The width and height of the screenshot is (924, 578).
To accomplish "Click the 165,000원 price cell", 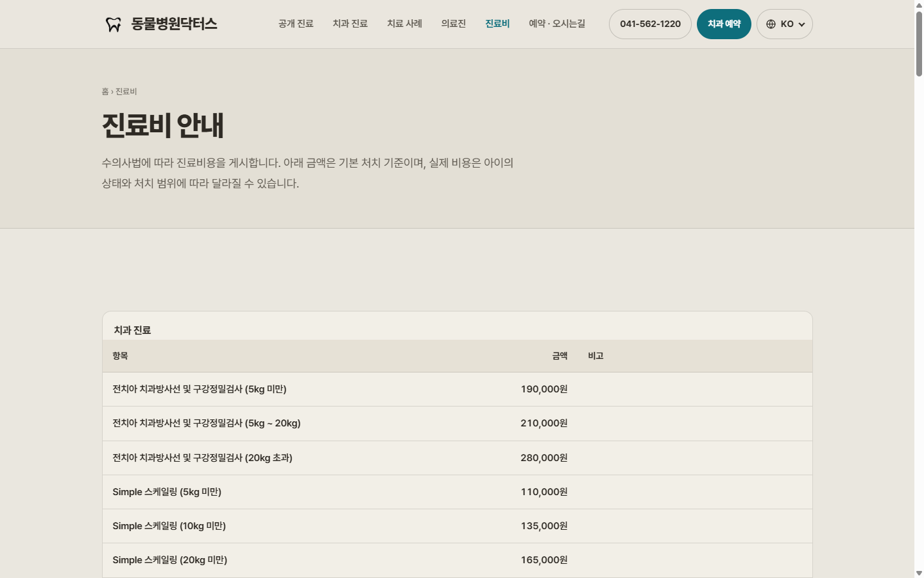I will 544,560.
